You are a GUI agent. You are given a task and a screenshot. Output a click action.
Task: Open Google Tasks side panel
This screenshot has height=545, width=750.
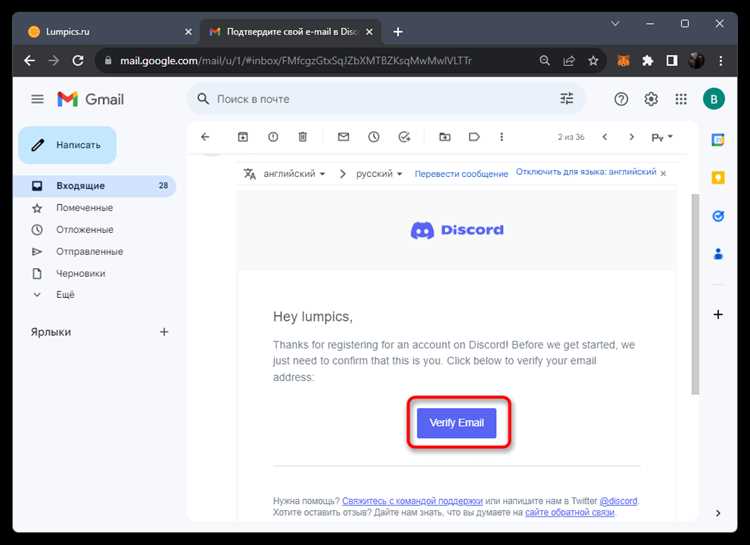[x=718, y=216]
